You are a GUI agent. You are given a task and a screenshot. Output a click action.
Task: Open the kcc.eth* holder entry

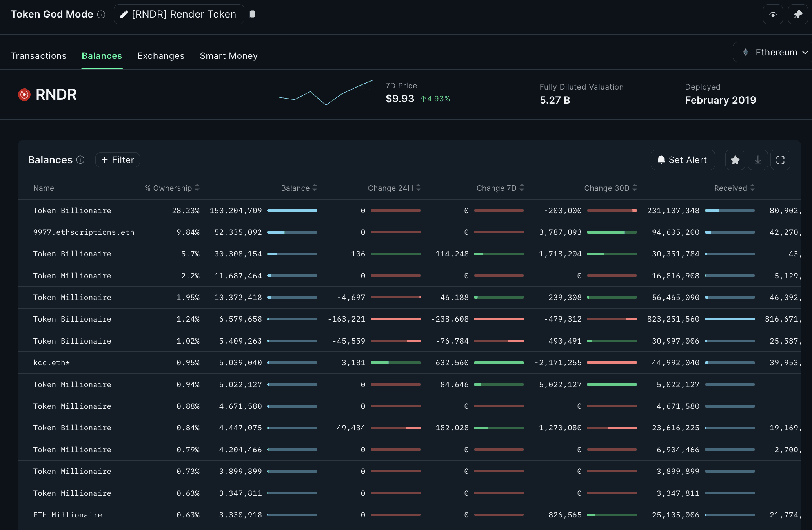[x=51, y=363]
